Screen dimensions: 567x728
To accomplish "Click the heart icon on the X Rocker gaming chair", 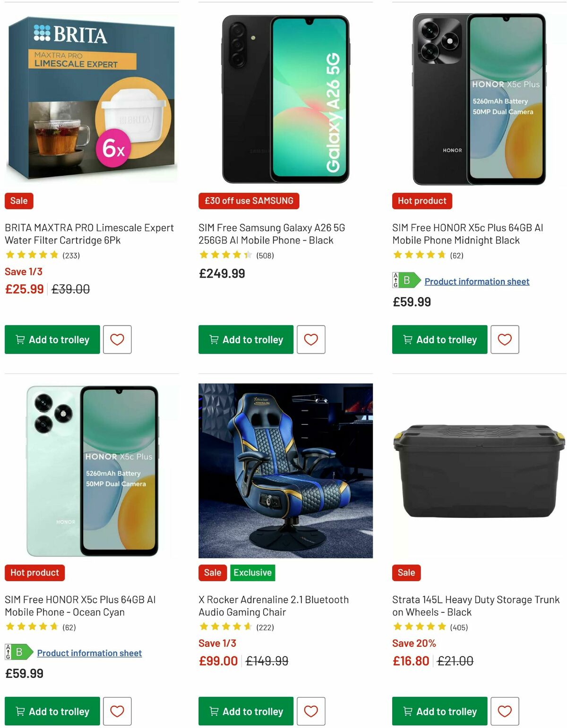I will (311, 711).
